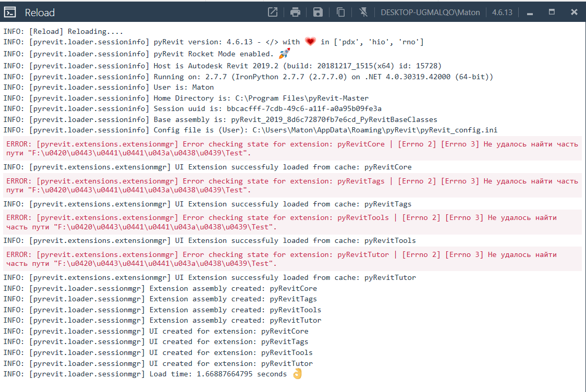
Task: Toggle the keep-on-top pin
Action: click(x=363, y=12)
